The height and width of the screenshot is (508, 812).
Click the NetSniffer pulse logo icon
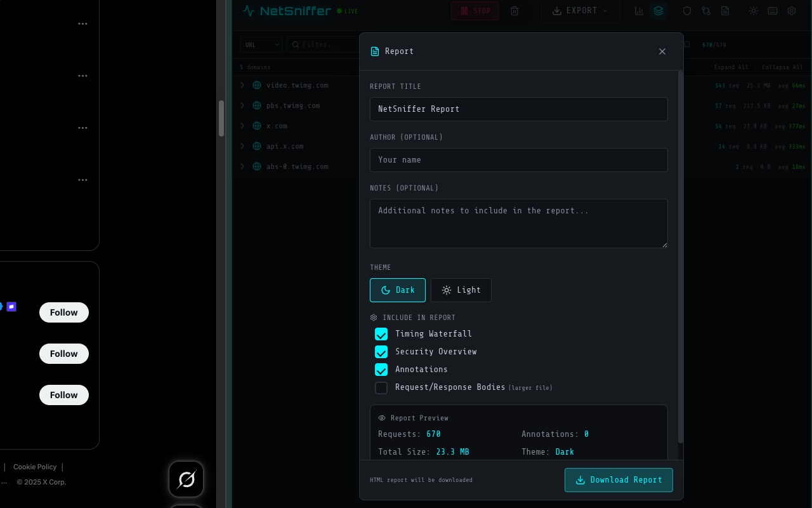click(x=249, y=11)
